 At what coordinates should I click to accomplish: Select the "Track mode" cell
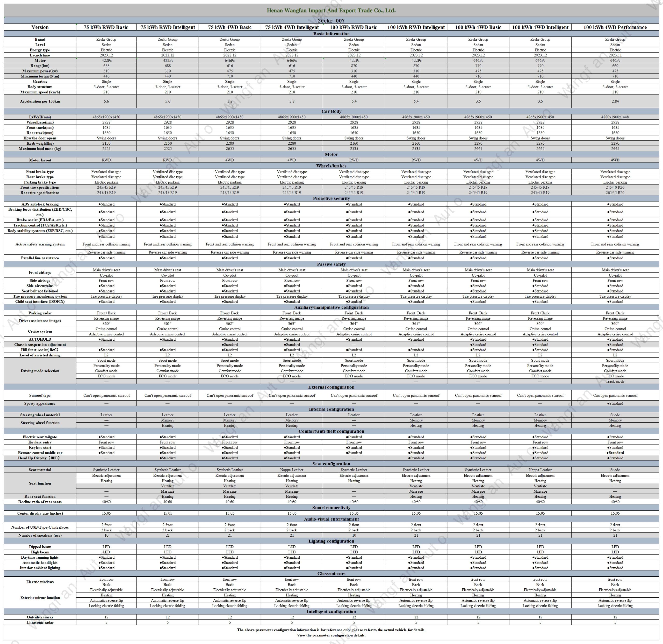pyautogui.click(x=615, y=381)
